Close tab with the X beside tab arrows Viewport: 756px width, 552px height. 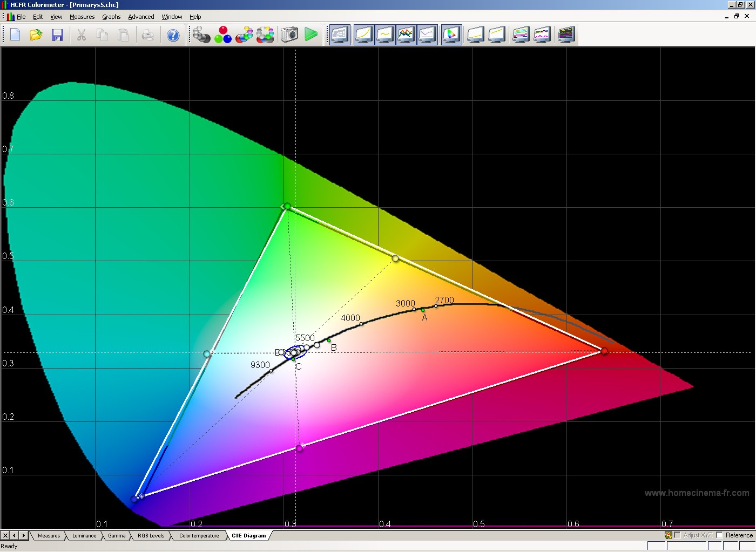(5, 535)
